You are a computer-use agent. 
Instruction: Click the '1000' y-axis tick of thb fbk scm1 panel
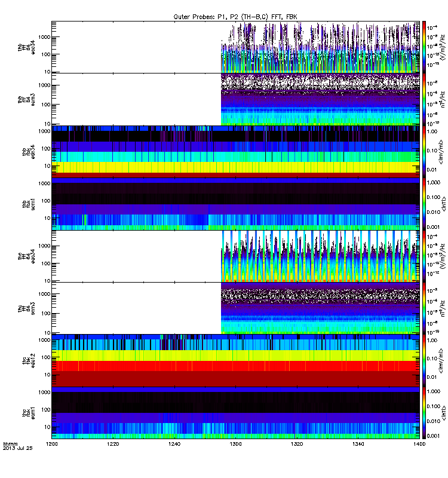[44, 183]
